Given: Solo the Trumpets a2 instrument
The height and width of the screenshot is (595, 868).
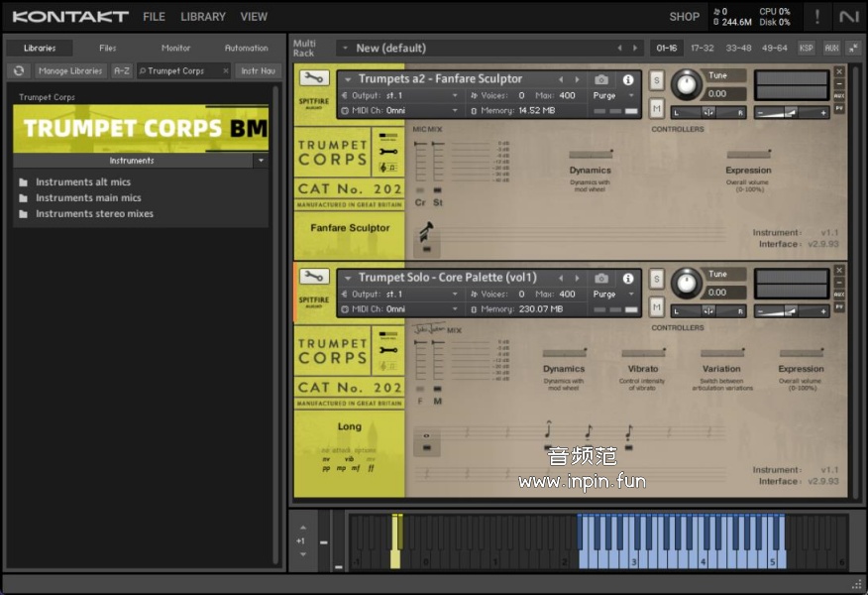Looking at the screenshot, I should 656,80.
